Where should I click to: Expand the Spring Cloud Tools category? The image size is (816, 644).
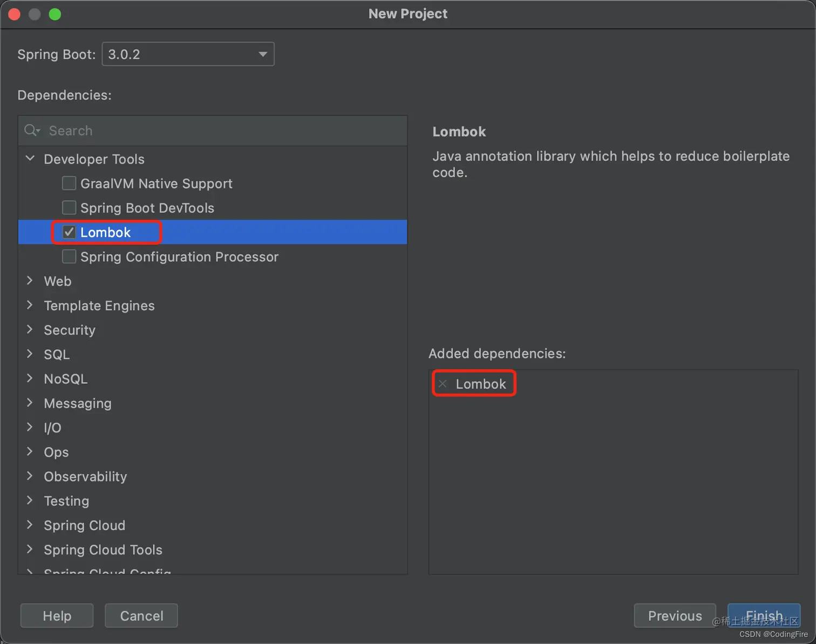pyautogui.click(x=30, y=549)
